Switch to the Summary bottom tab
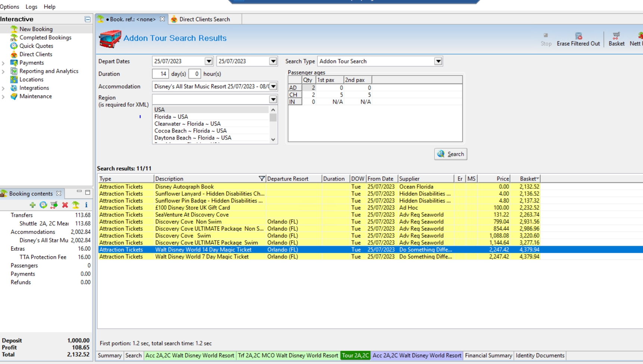The width and height of the screenshot is (643, 364). point(110,355)
